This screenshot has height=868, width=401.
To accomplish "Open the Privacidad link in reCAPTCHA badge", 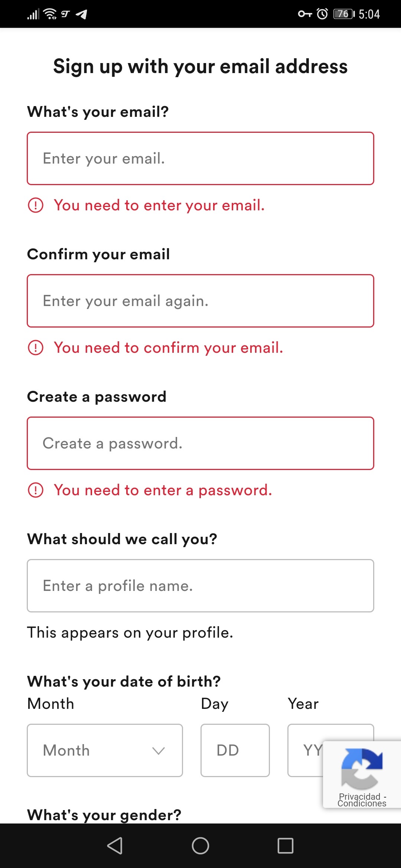I will click(359, 796).
